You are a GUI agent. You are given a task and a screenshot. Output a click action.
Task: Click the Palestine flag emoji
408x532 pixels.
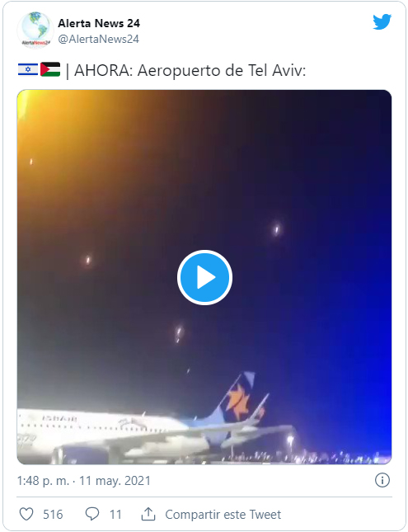(50, 69)
